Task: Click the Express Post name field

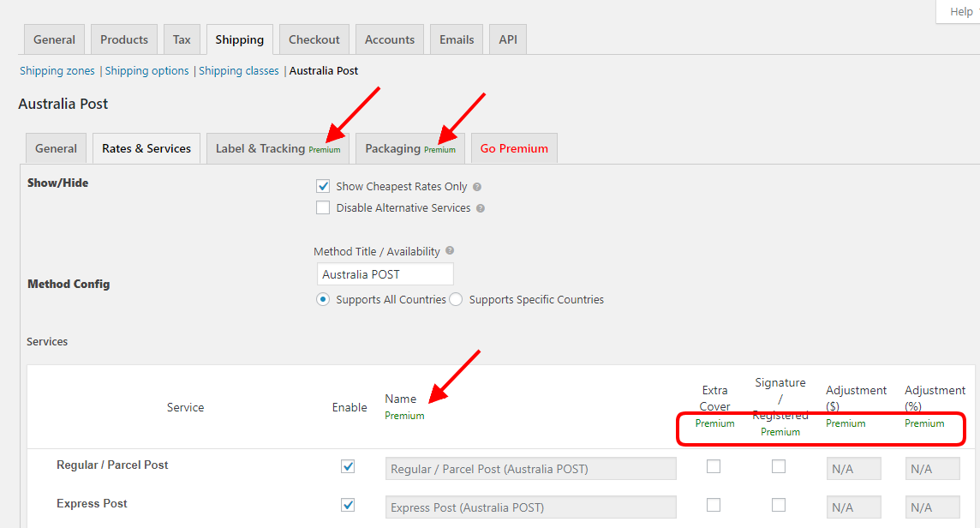Action: tap(530, 507)
